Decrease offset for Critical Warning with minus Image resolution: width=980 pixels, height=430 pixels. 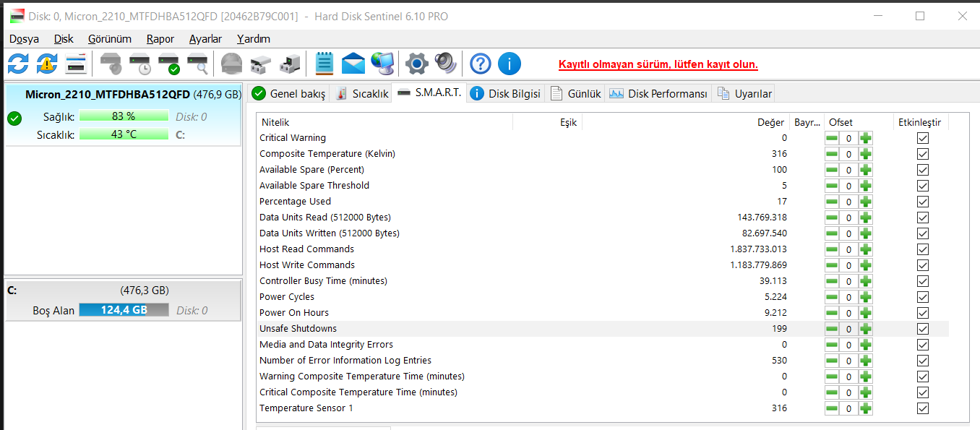point(833,138)
